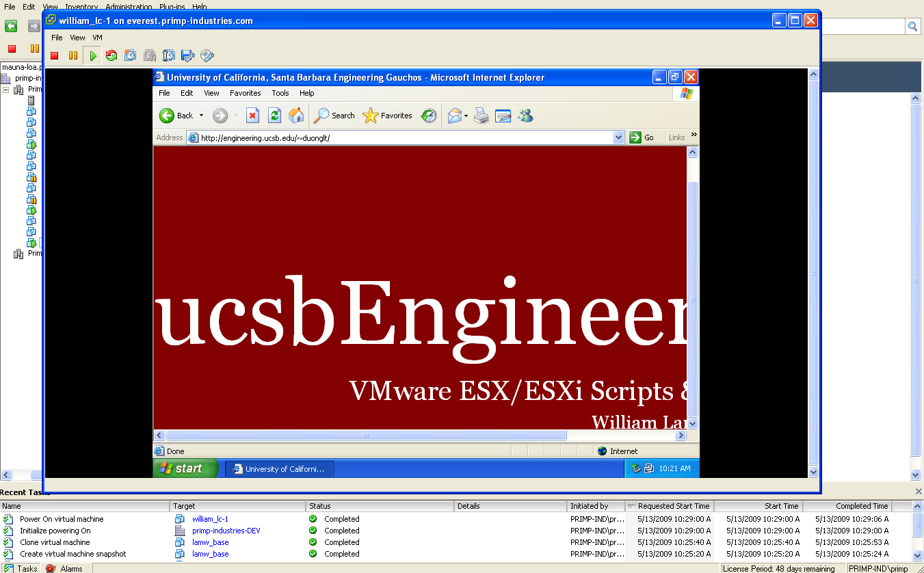This screenshot has width=924, height=573.
Task: Click Edit page icon in IE toolbar
Action: click(x=503, y=116)
